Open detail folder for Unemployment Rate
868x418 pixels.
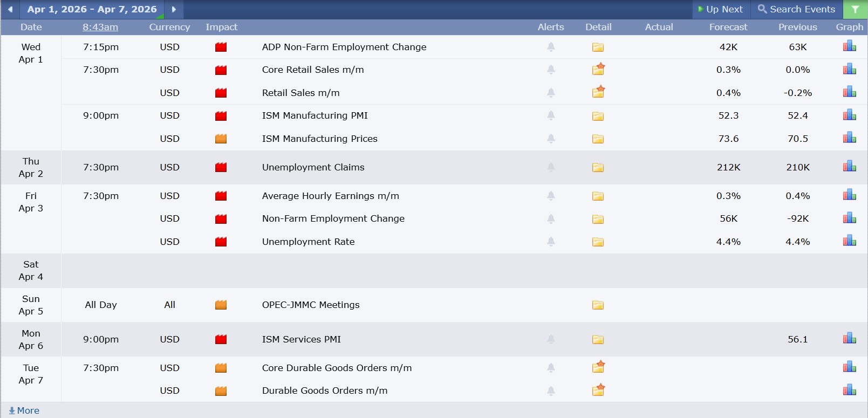tap(598, 242)
